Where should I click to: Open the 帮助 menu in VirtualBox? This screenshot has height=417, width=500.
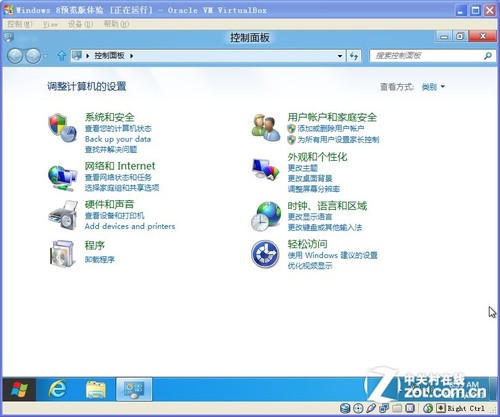pyautogui.click(x=116, y=24)
